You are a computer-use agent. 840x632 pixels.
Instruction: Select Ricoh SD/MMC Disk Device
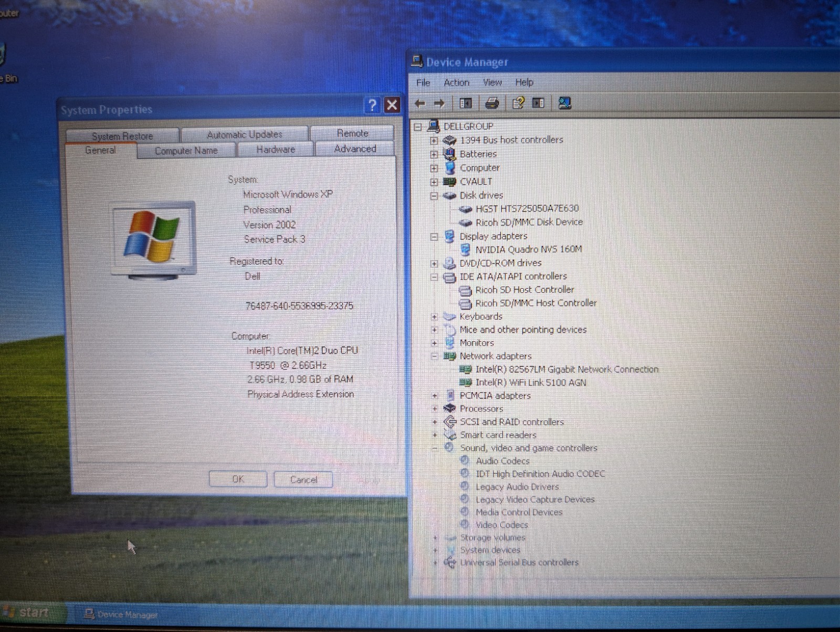529,222
